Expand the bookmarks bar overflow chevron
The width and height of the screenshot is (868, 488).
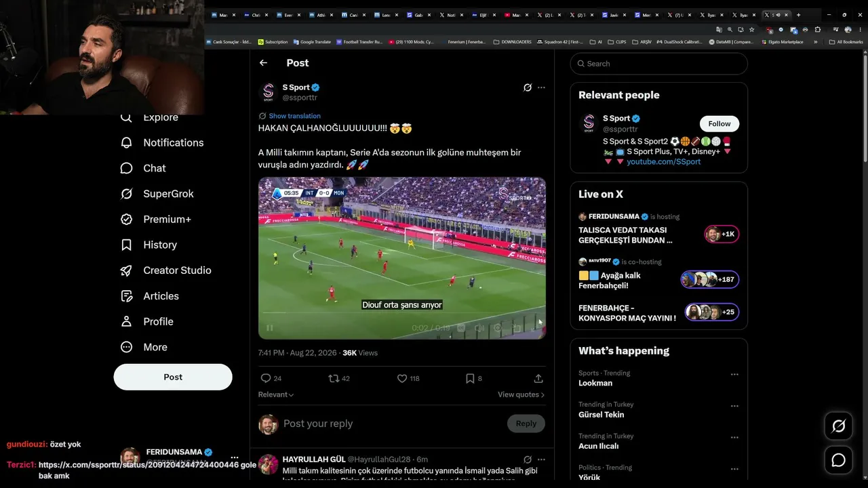pos(815,42)
